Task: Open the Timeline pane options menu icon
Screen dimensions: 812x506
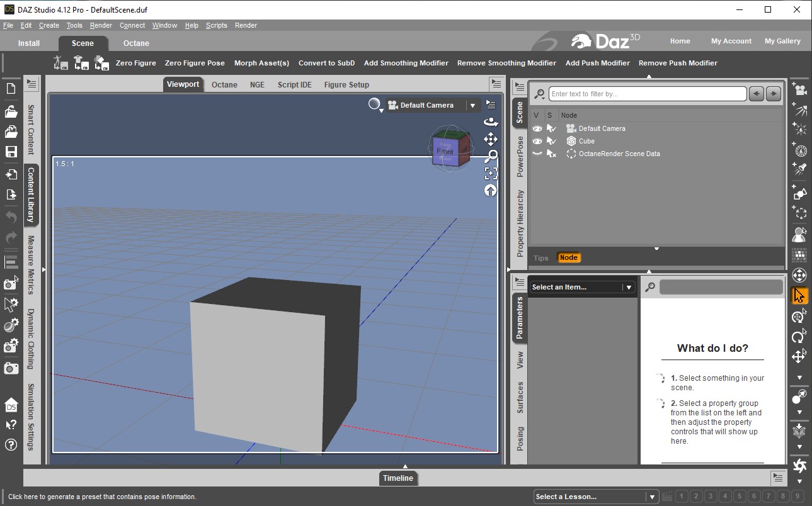Action: 778,478
